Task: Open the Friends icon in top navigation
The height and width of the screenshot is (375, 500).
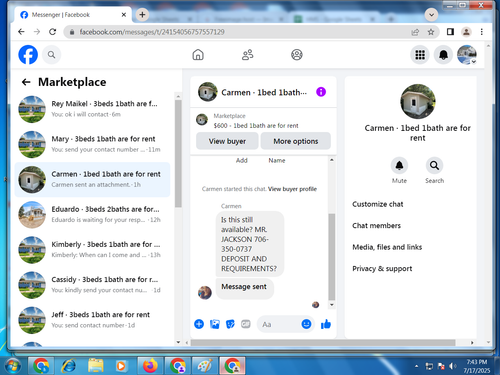Action: click(247, 55)
